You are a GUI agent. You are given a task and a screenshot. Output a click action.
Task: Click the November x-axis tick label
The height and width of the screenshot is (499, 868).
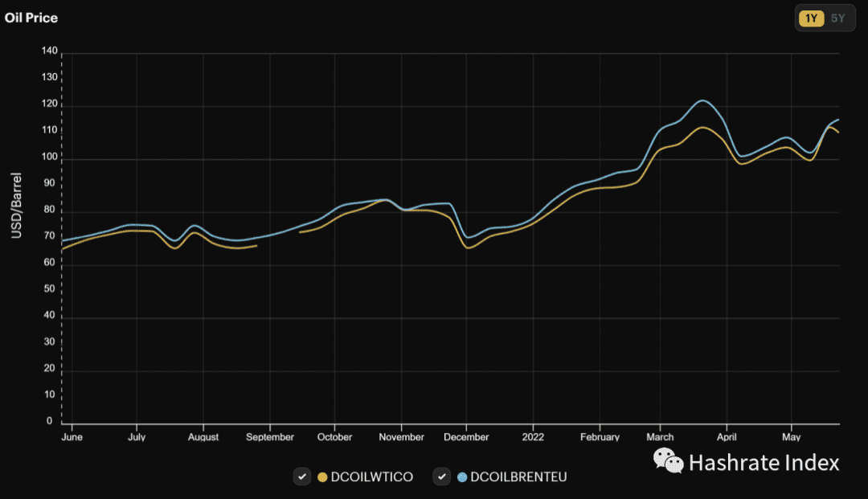point(401,437)
